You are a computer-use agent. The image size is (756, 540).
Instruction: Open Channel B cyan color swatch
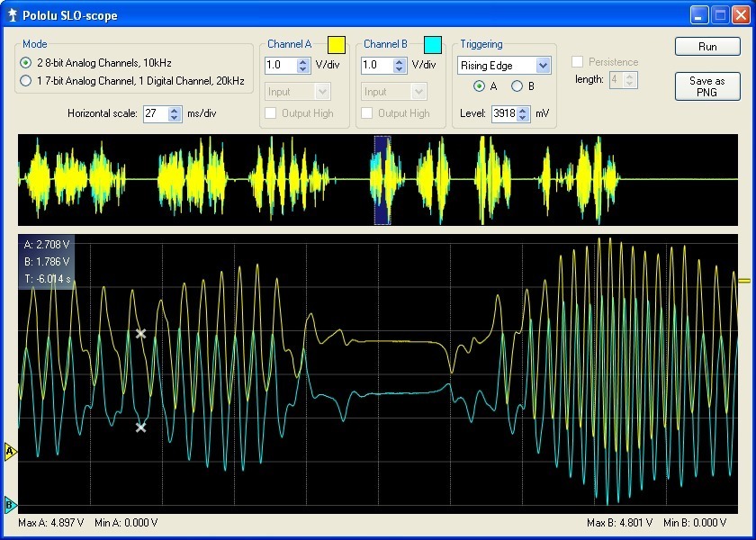coord(432,45)
